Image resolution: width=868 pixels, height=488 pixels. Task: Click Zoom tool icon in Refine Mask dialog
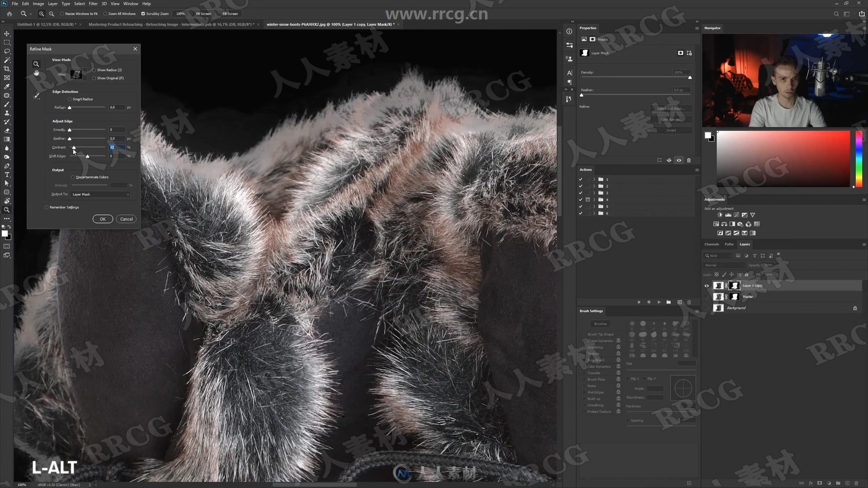36,64
